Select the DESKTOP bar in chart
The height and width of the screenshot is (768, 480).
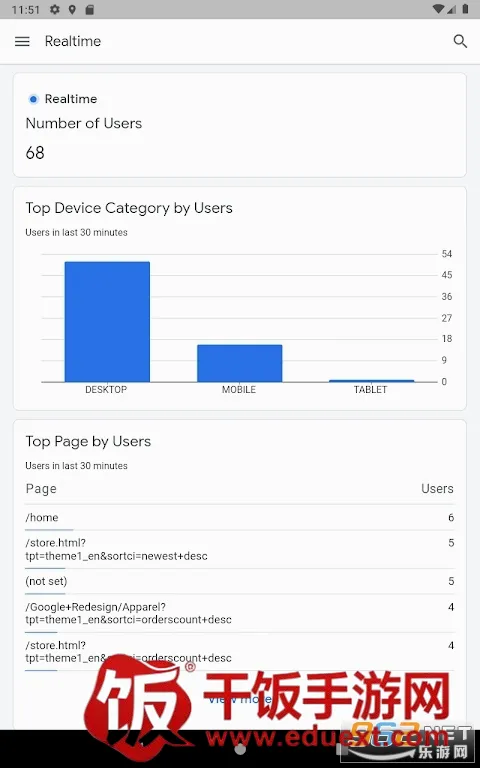click(107, 321)
